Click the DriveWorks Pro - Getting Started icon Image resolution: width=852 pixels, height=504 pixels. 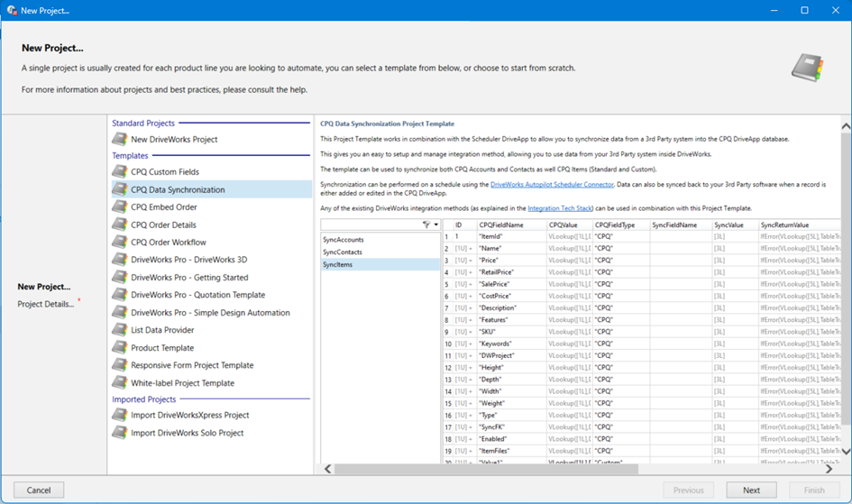point(120,278)
